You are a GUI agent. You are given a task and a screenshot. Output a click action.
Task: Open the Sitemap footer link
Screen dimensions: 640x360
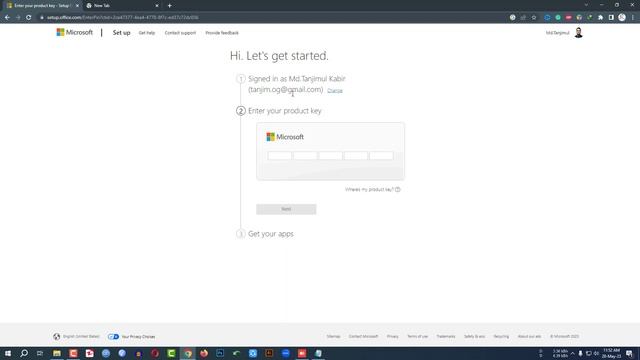point(333,336)
